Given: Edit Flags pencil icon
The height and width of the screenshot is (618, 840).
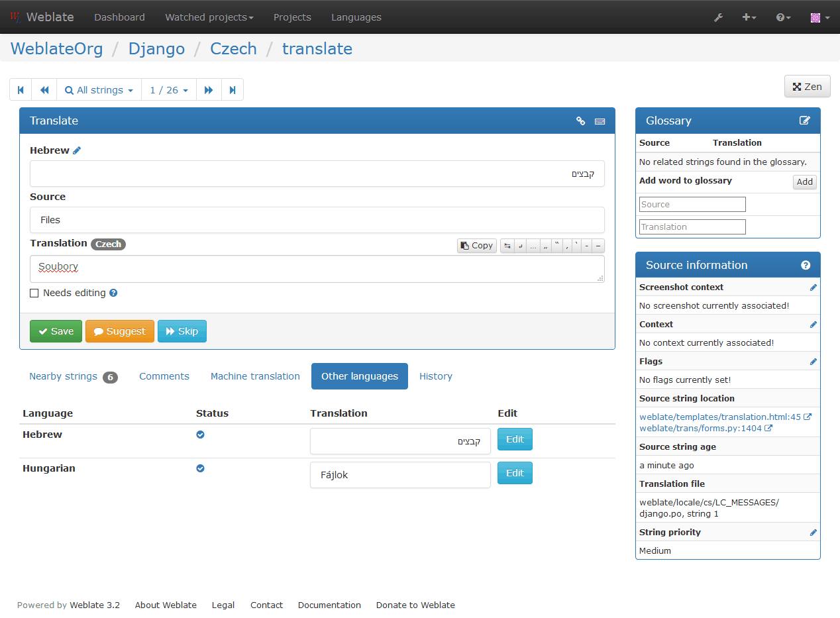Looking at the screenshot, I should [x=814, y=362].
